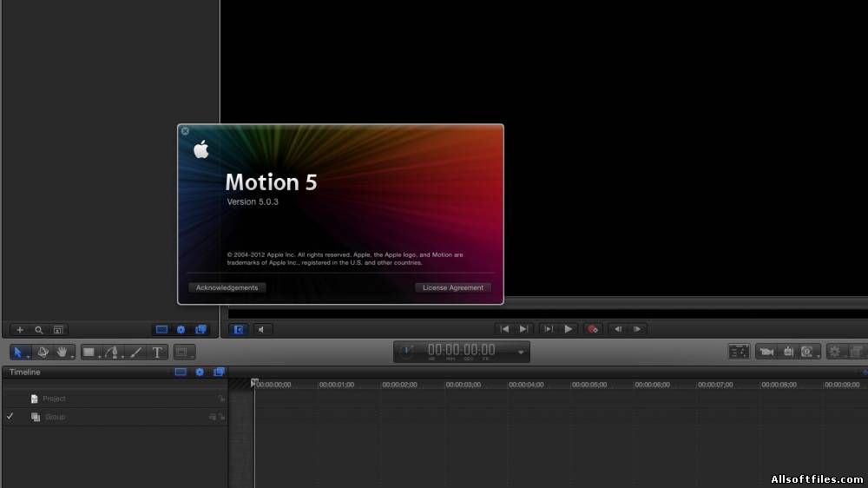Mute audio playback with speaker button

pos(261,329)
